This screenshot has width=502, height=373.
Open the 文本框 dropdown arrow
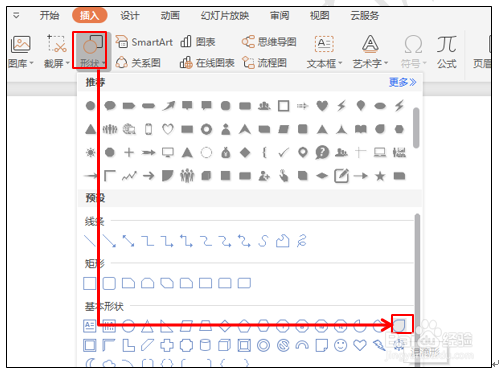coord(340,63)
